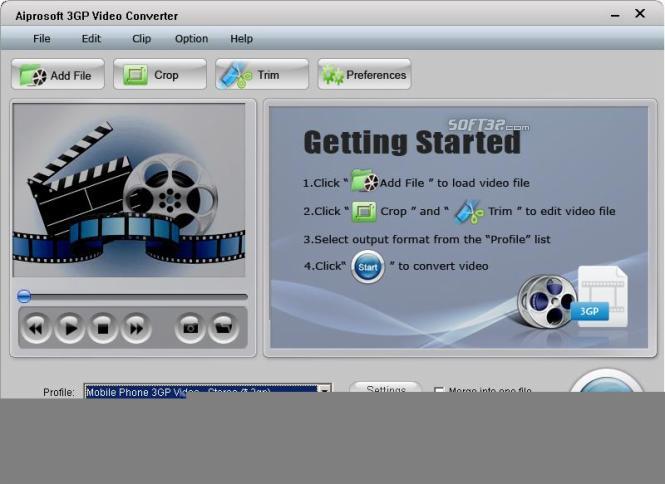Fast forward the preview video
665x484 pixels.
136,328
